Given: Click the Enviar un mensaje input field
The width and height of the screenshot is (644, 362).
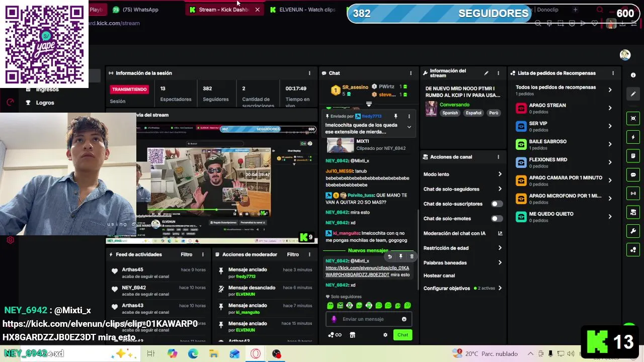Looking at the screenshot, I should (x=370, y=319).
